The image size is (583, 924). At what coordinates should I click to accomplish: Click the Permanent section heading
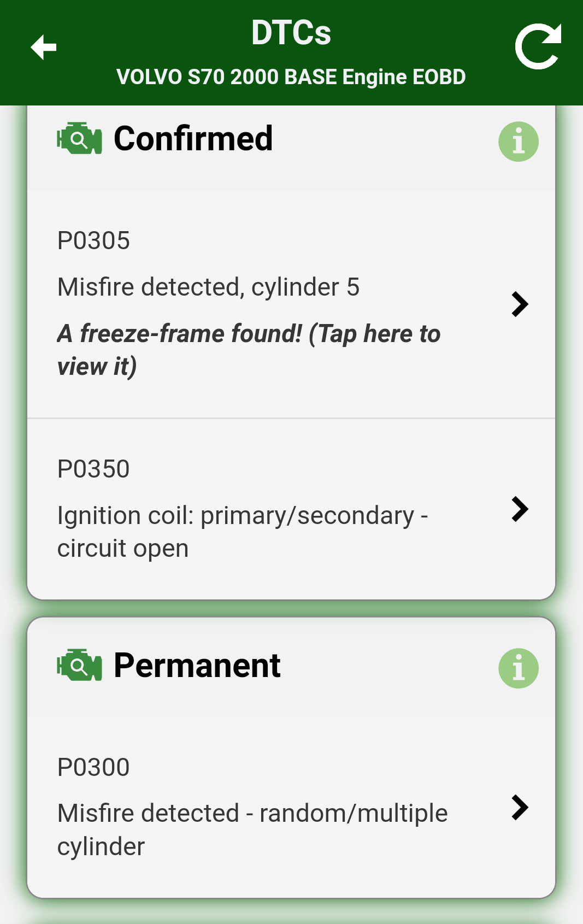click(x=197, y=666)
